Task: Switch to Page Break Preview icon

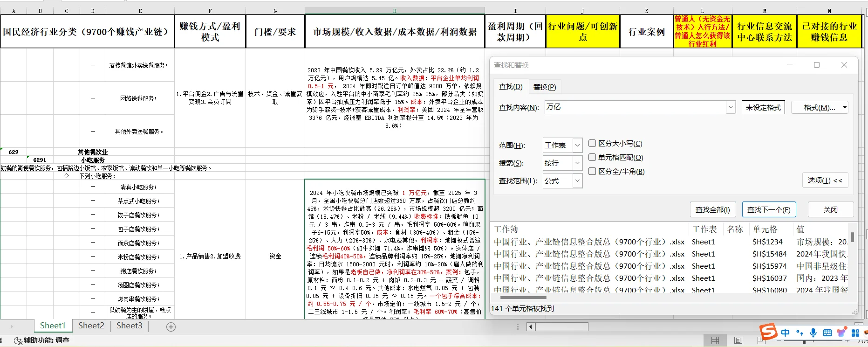Action: [761, 341]
